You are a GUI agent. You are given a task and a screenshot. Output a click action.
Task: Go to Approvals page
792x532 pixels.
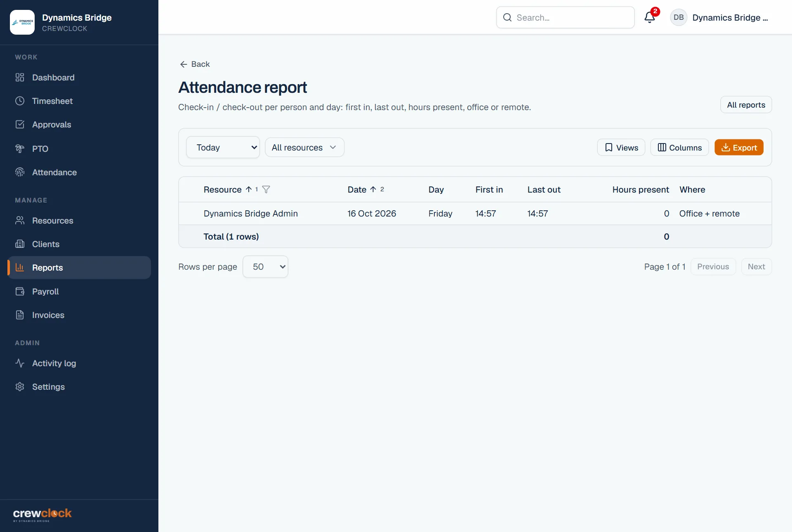point(79,125)
